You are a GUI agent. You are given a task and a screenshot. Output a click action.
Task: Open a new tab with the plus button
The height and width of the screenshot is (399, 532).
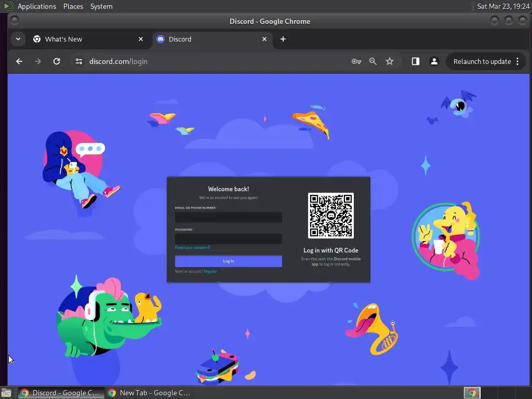tap(283, 39)
